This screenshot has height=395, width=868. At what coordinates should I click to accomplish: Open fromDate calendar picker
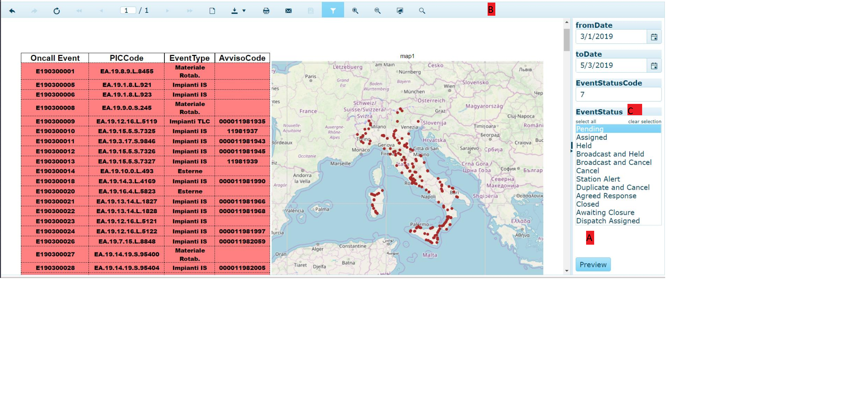[654, 37]
